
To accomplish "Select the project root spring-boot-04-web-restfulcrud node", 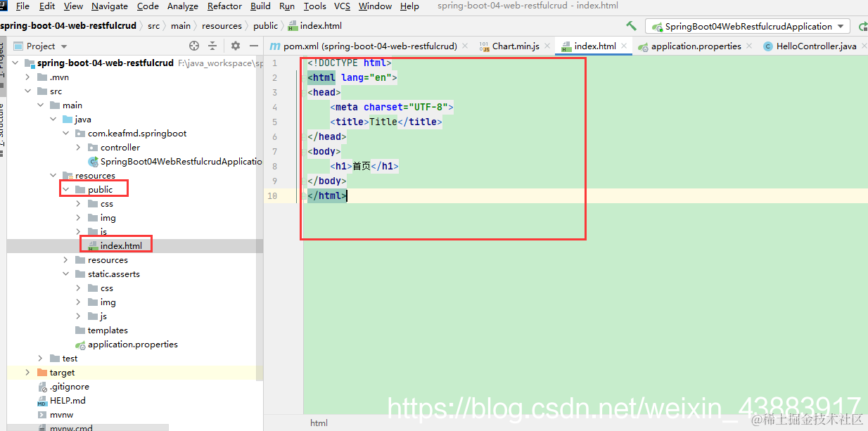I will pyautogui.click(x=106, y=63).
